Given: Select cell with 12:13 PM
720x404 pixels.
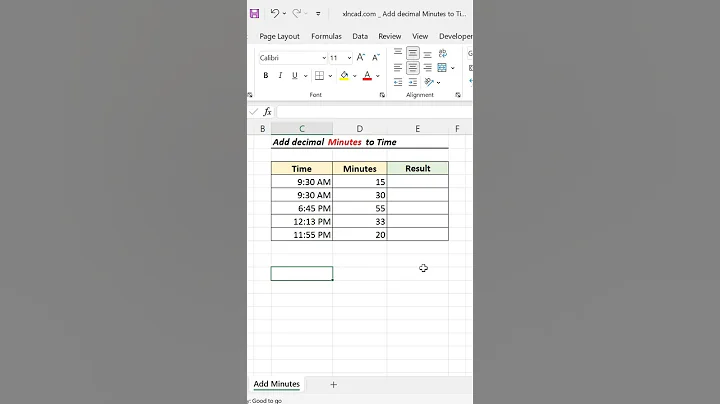Looking at the screenshot, I should click(302, 221).
